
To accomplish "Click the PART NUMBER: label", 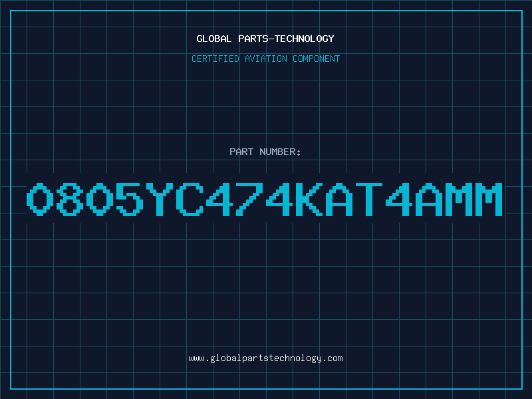I will click(265, 152).
